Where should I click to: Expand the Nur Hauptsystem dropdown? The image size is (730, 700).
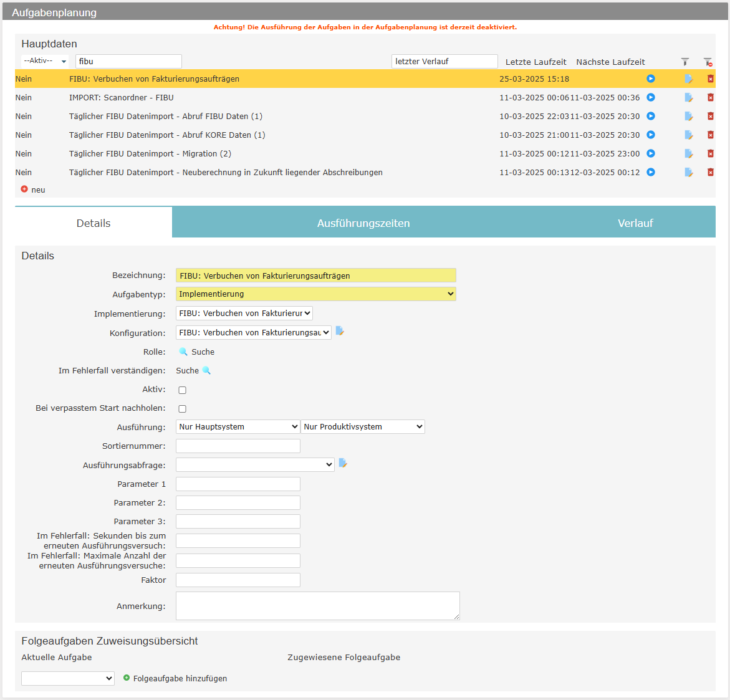pos(238,427)
